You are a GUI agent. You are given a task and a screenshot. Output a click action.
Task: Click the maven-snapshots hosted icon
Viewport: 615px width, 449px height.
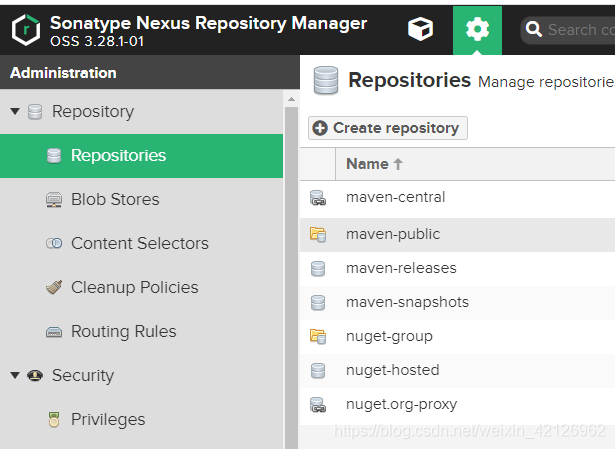(318, 303)
